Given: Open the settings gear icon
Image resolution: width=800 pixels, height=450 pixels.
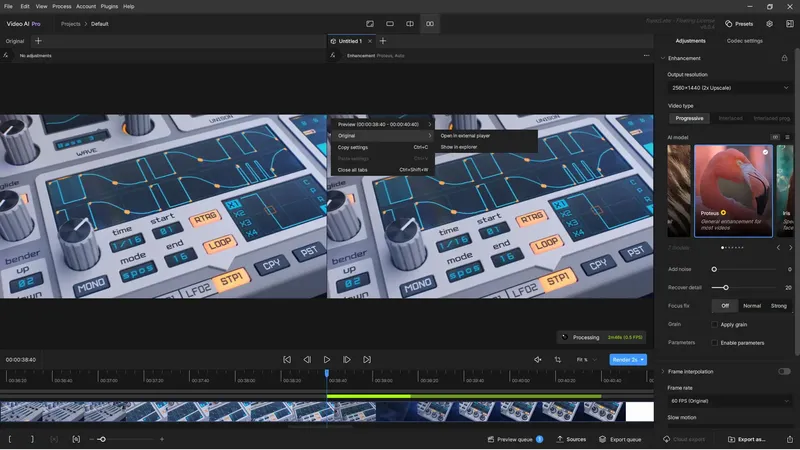Looking at the screenshot, I should pos(769,24).
